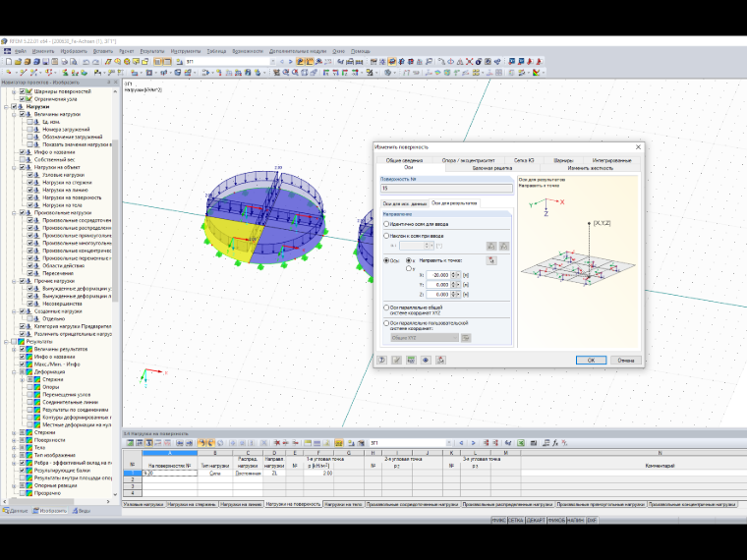Image resolution: width=747 pixels, height=560 pixels.
Task: Open load case ЗГ1 dropdown in toolbar
Action: [x=272, y=62]
